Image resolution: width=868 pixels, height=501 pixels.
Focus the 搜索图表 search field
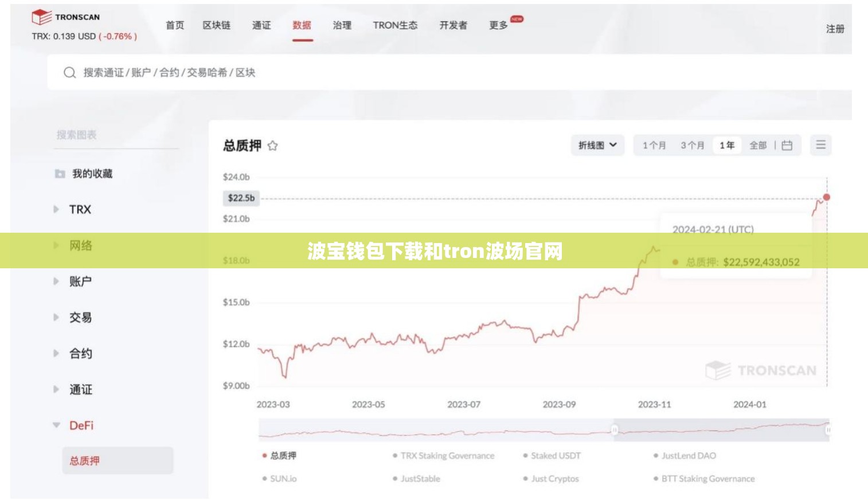pos(116,135)
